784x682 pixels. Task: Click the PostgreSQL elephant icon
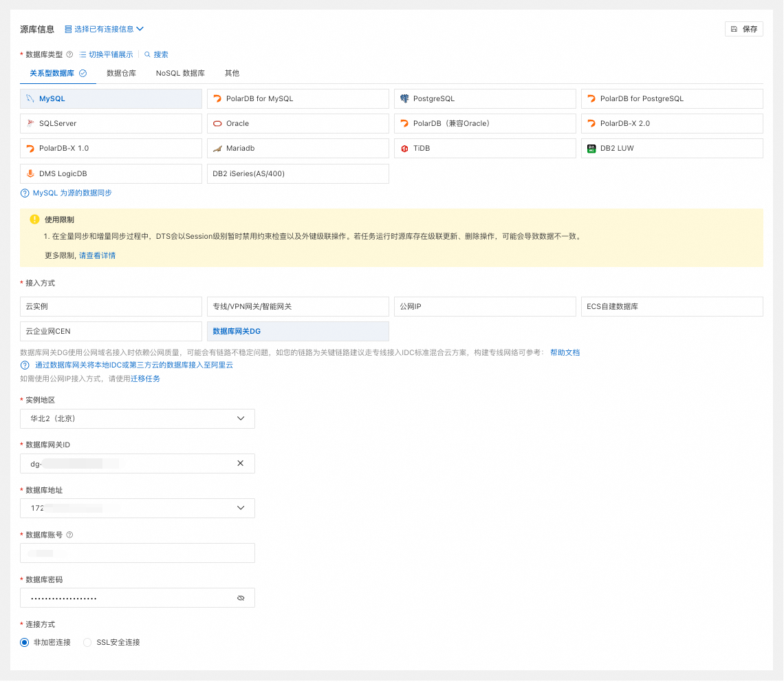coord(404,98)
